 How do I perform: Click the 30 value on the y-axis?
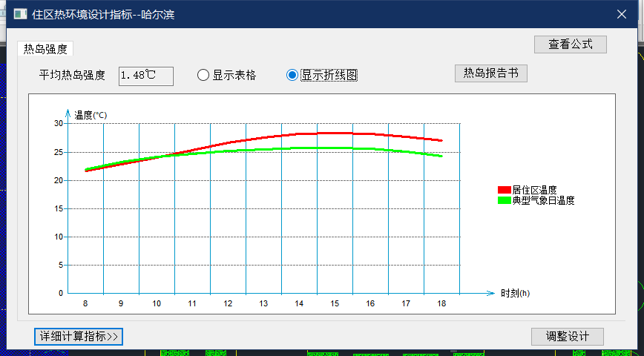[59, 124]
